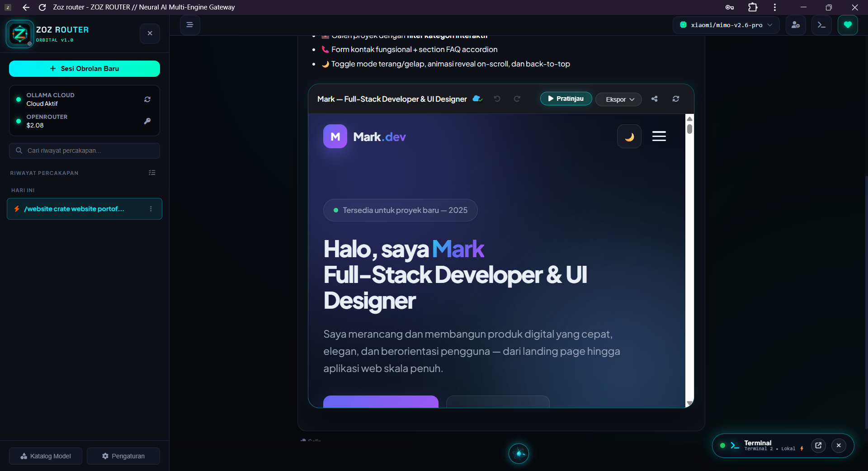Viewport: 868px width, 471px height.
Task: Click the preview scrollbar down arrow
Action: pyautogui.click(x=689, y=403)
